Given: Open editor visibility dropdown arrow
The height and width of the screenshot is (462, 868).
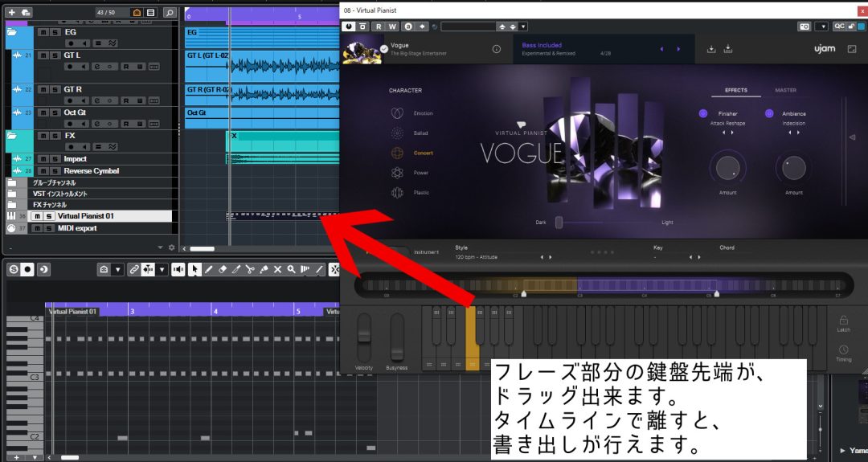Looking at the screenshot, I should [x=118, y=269].
